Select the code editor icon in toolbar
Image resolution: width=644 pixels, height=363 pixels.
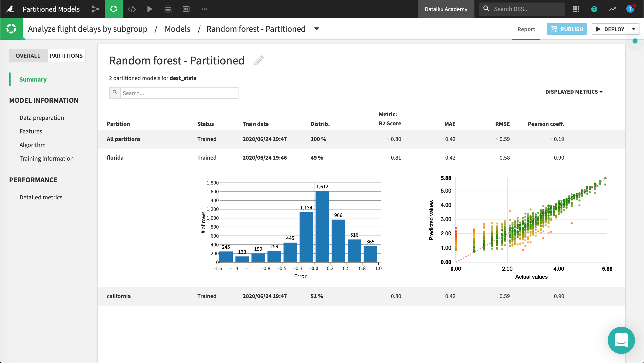(132, 8)
